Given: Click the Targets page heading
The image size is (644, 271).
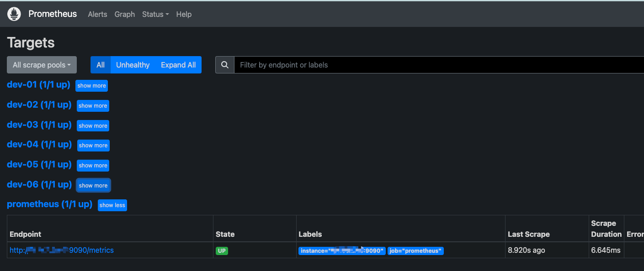Looking at the screenshot, I should click(31, 42).
